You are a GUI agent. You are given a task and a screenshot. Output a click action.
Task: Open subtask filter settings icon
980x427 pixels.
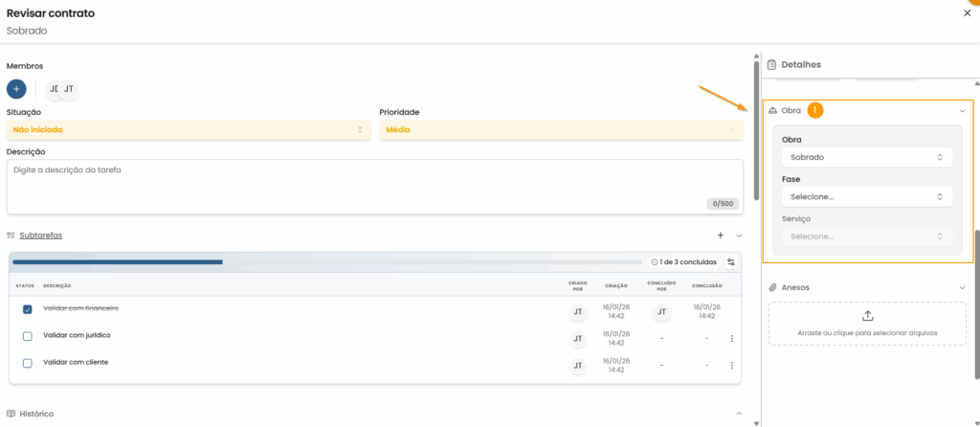click(x=731, y=262)
